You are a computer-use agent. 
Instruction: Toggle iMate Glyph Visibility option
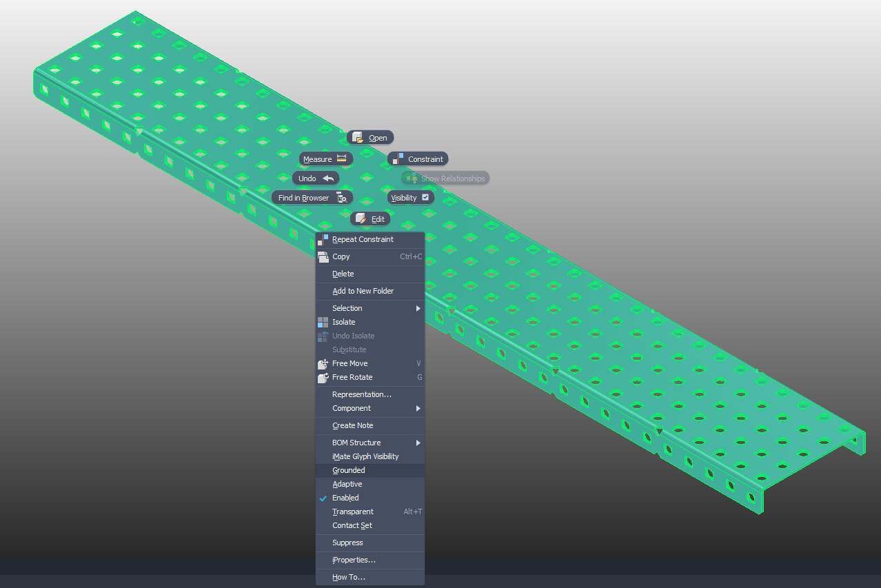pos(370,456)
